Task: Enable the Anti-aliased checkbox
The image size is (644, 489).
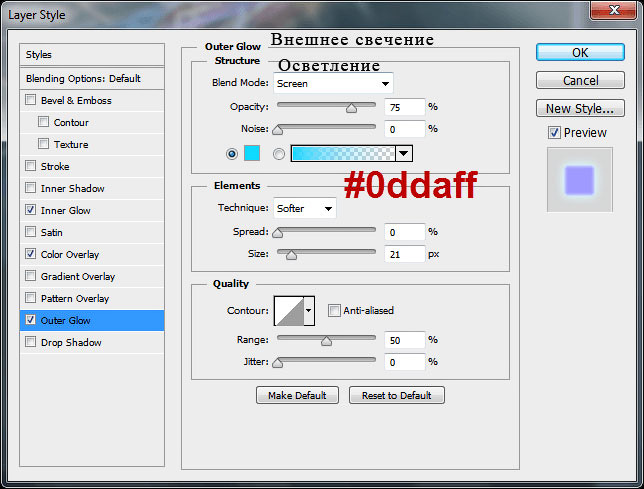Action: [x=334, y=310]
